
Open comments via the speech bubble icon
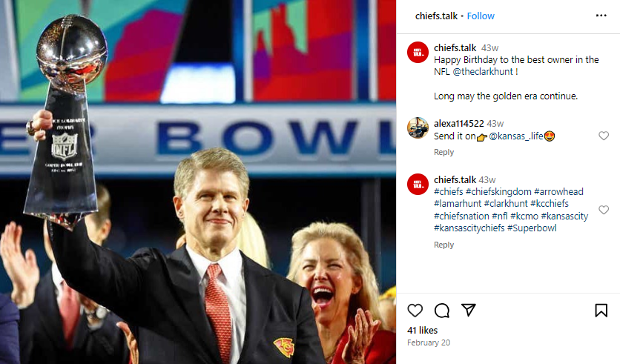(442, 311)
